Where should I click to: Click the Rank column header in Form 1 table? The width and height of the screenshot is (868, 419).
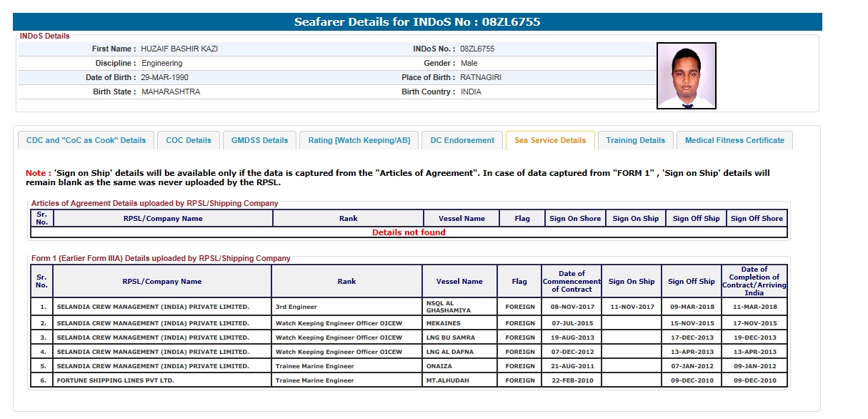pos(346,282)
